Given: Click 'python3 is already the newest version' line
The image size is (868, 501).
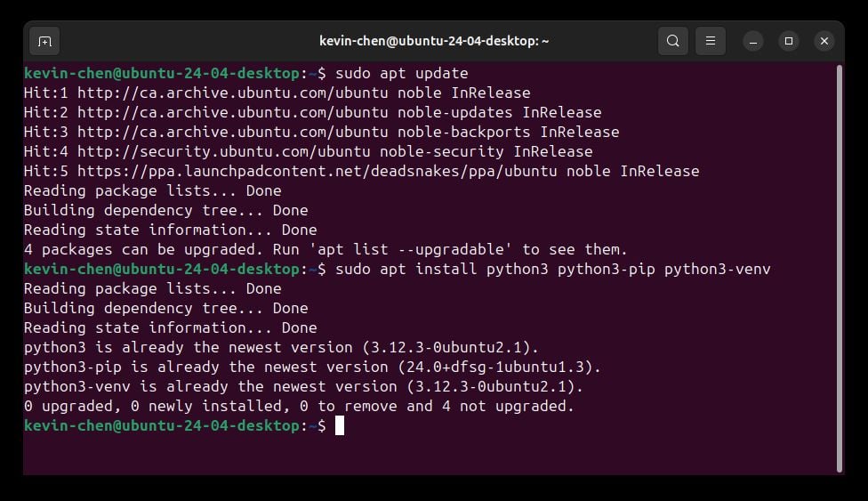Looking at the screenshot, I should 281,347.
